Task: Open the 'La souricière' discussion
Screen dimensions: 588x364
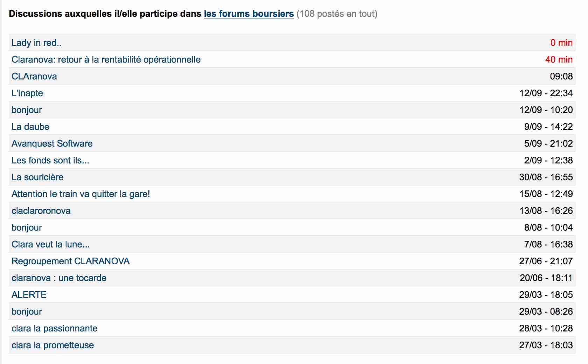Action: click(37, 177)
